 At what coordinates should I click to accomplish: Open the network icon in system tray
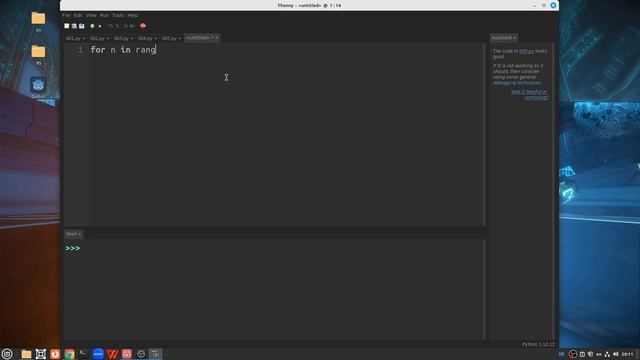pos(607,354)
